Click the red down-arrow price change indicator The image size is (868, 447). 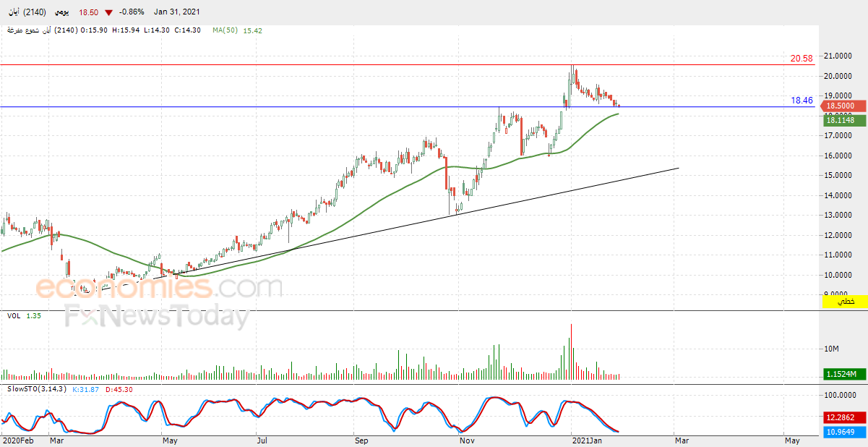click(108, 12)
